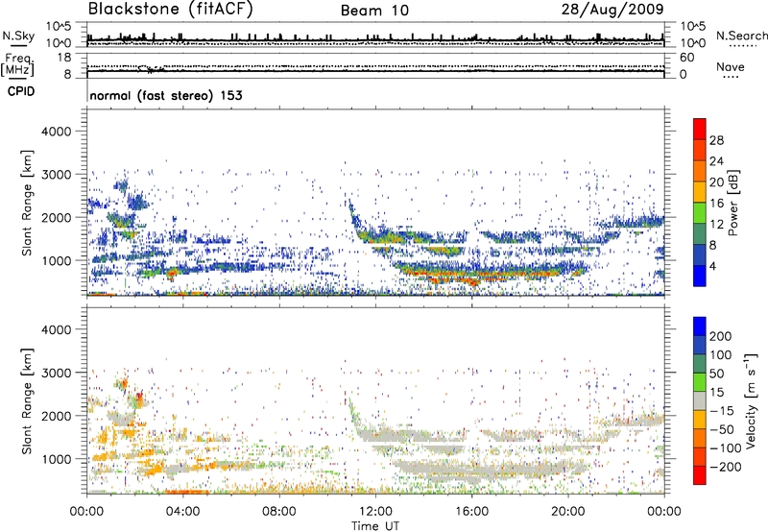Click the '4000' tick of the power panel
The image size is (768, 532).
[56, 132]
